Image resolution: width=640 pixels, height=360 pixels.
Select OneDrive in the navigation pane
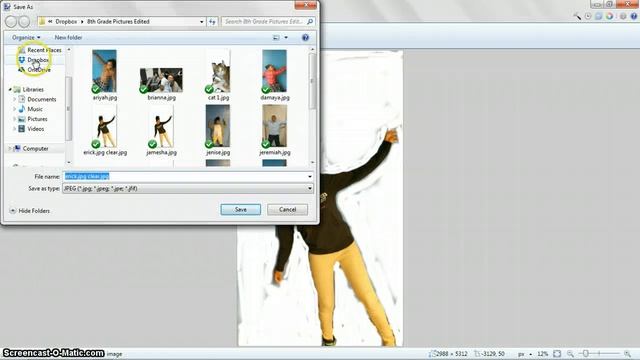34,70
